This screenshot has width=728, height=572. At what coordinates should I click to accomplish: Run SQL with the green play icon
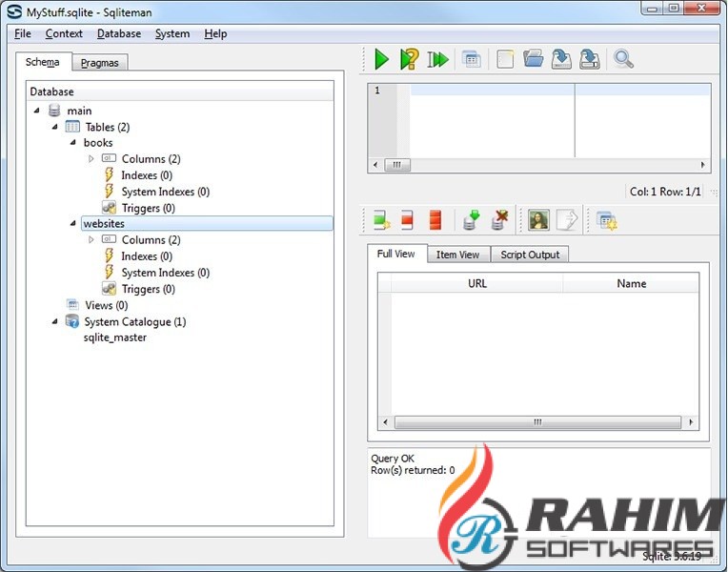coord(381,59)
